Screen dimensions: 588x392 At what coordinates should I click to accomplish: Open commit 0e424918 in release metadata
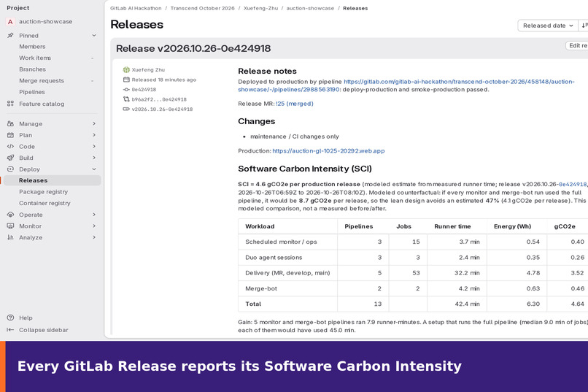[144, 90]
